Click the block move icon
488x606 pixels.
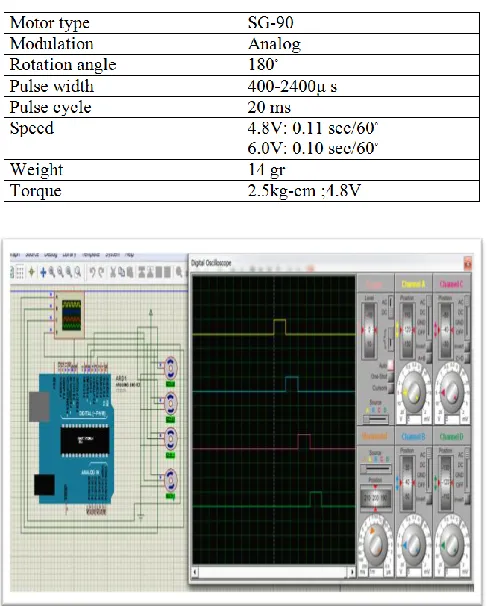(150, 272)
